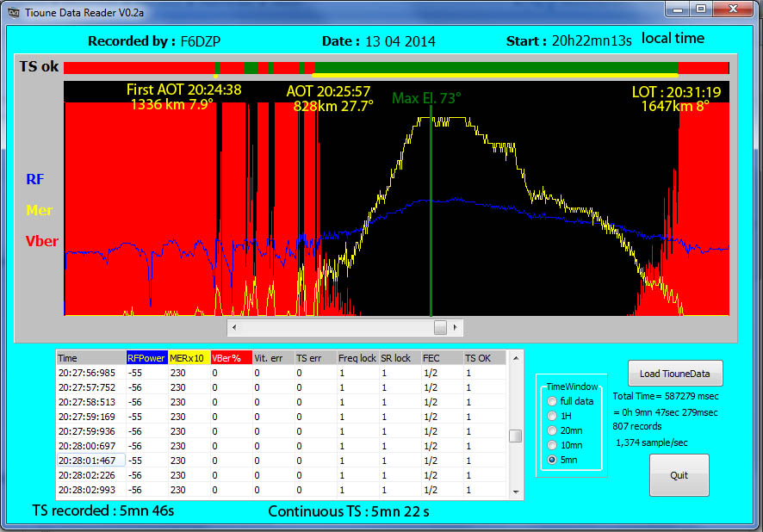Click the Quit button
This screenshot has width=763, height=532.
[679, 475]
